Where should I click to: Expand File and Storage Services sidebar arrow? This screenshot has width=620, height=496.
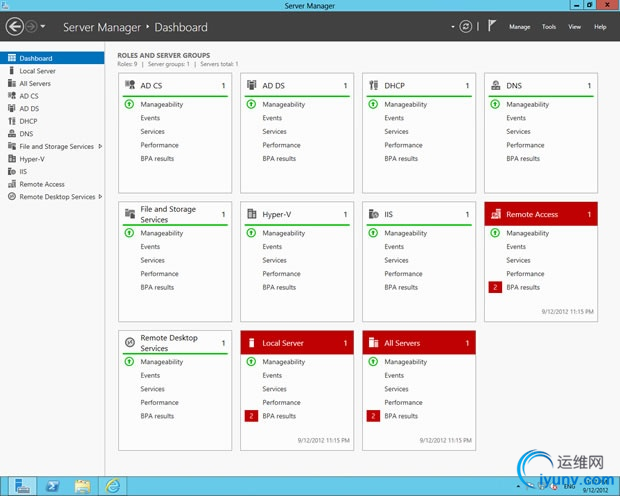pos(100,146)
